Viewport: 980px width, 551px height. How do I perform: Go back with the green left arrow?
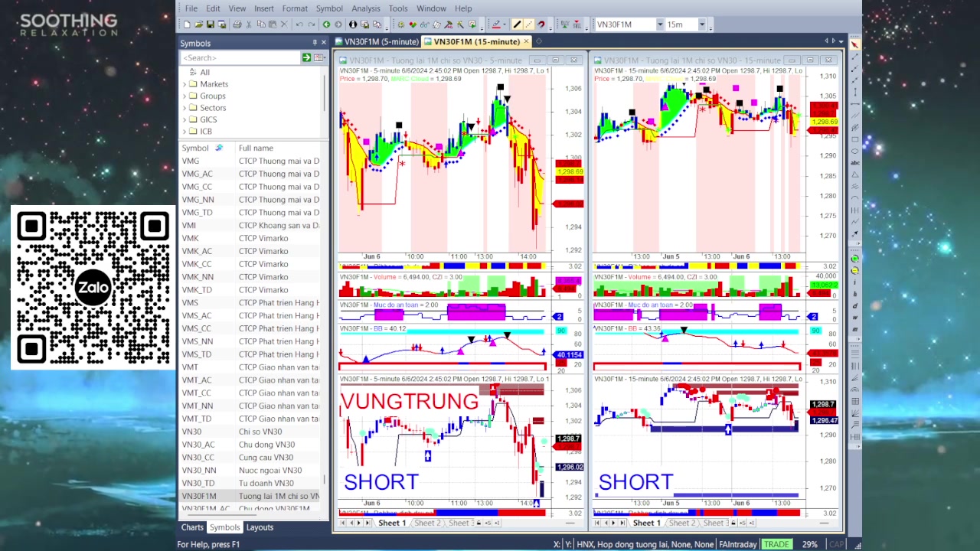[x=326, y=24]
